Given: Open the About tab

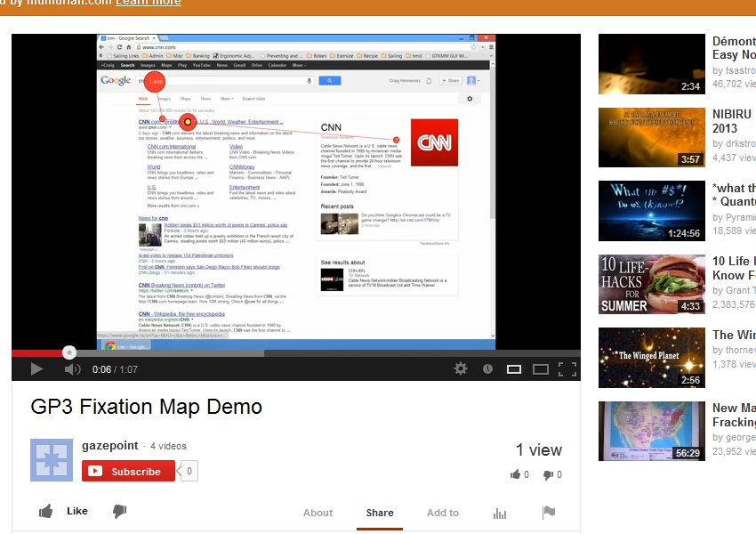Looking at the screenshot, I should 318,513.
